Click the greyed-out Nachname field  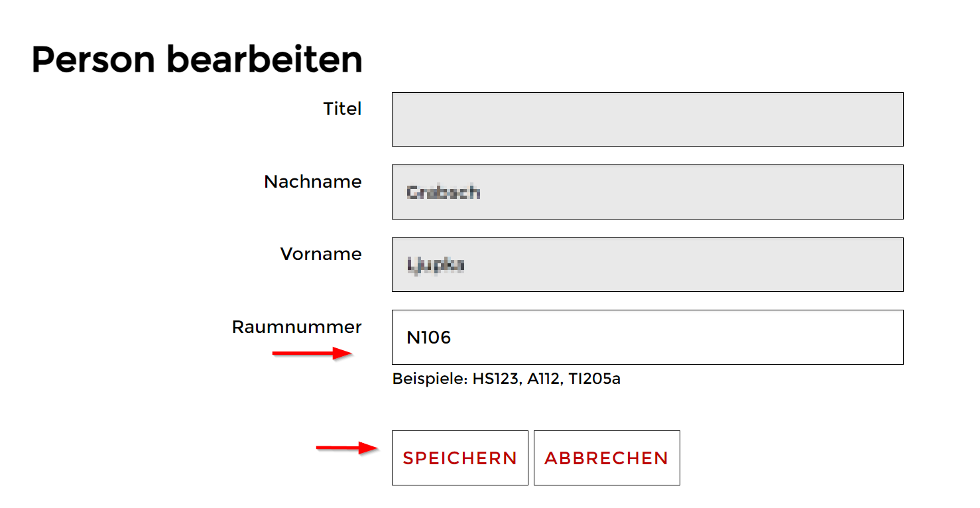(x=647, y=192)
